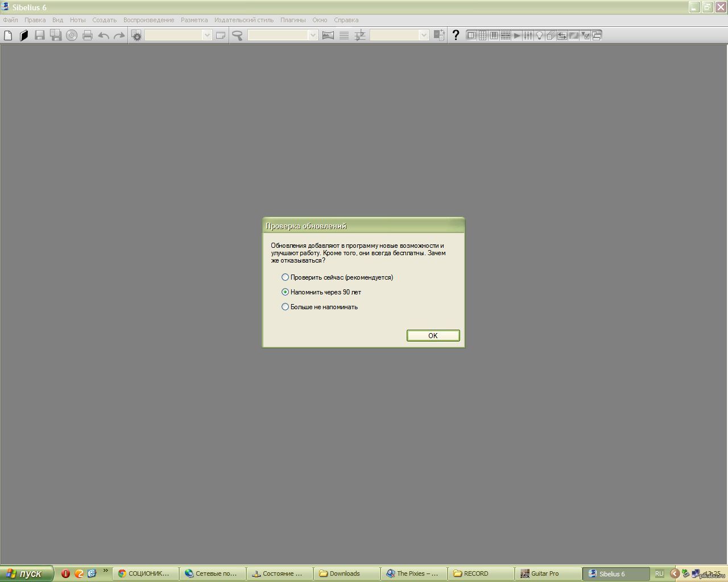728x582 pixels.
Task: Open the Ноты menu
Action: [78, 20]
